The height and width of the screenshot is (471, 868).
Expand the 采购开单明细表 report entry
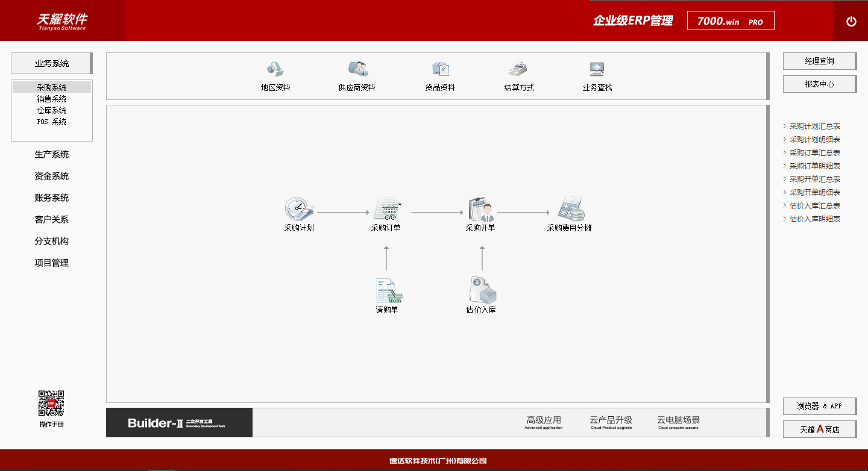click(x=813, y=192)
